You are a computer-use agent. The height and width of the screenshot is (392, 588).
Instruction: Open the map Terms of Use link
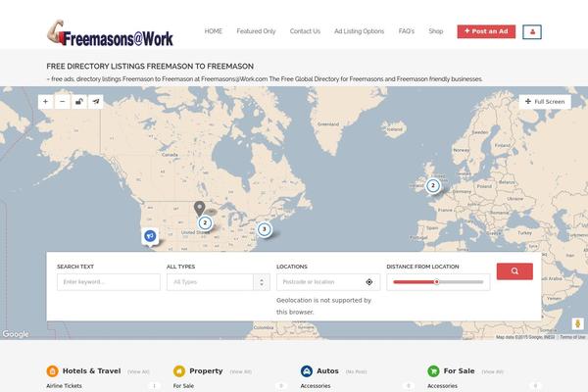(572, 337)
